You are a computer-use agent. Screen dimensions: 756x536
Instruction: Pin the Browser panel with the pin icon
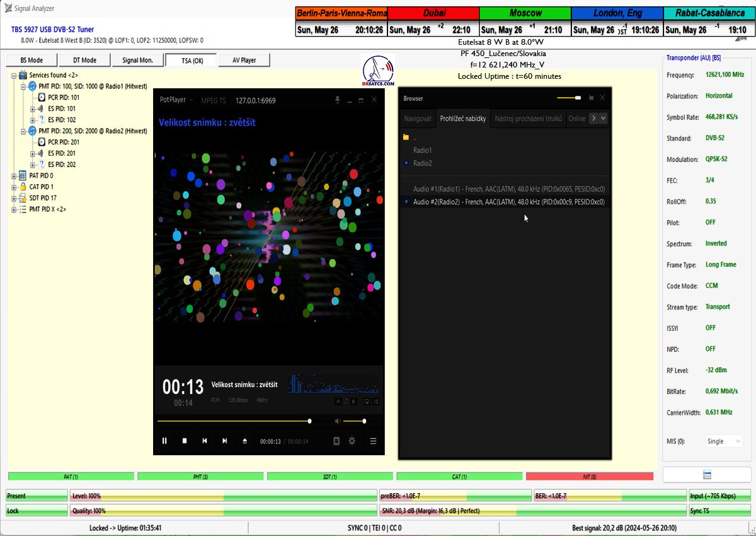[591, 98]
